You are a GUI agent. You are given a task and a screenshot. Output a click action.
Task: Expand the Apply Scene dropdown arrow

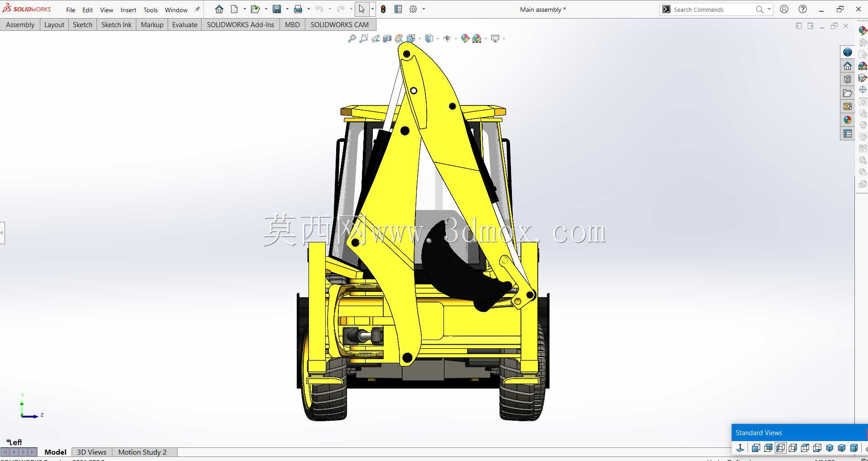tap(486, 38)
